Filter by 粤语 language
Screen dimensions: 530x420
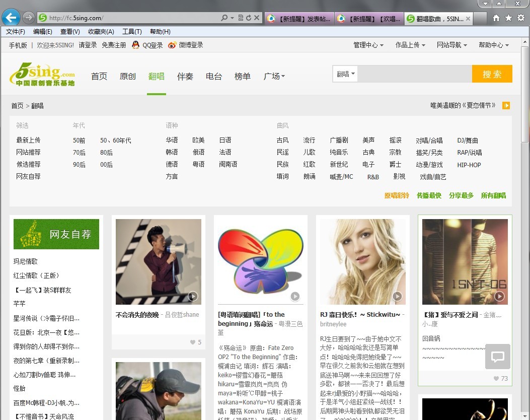pos(198,164)
